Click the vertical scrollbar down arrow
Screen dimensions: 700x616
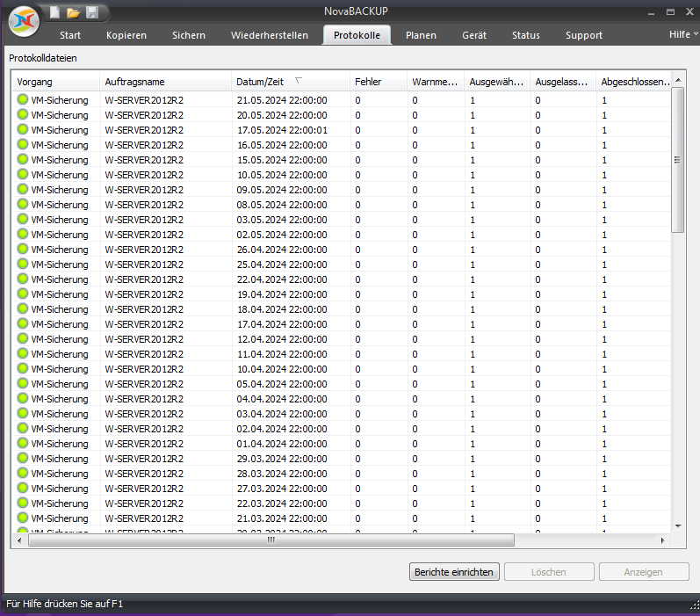pyautogui.click(x=677, y=525)
